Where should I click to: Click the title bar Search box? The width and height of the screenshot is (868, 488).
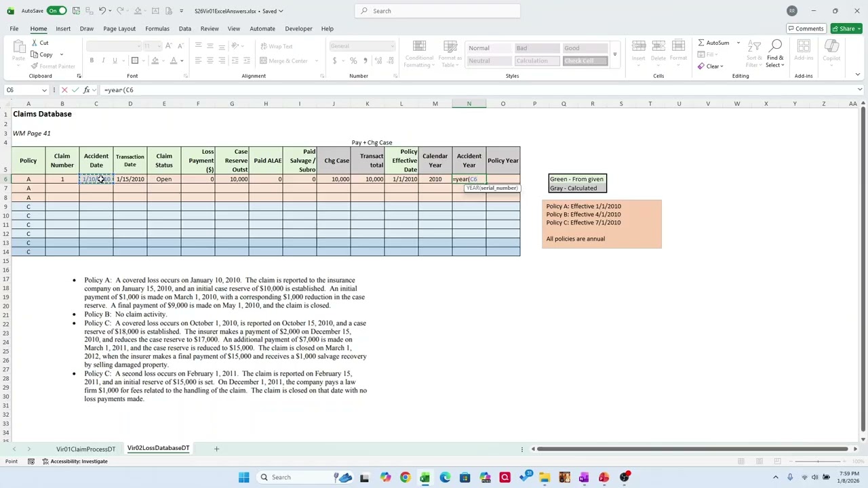point(437,11)
